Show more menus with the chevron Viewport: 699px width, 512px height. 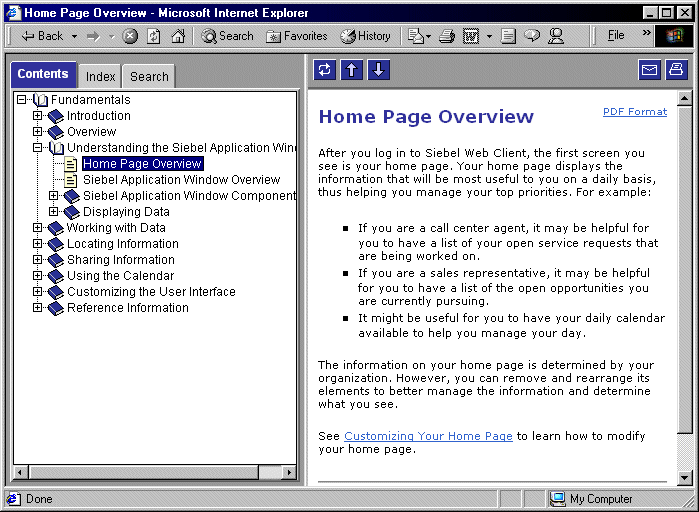[646, 33]
